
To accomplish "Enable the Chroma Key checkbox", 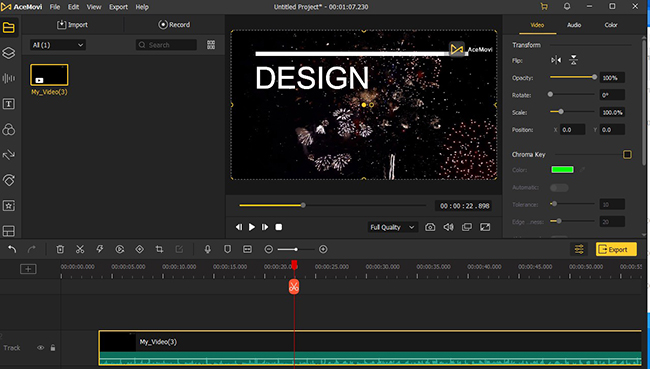I will 627,155.
